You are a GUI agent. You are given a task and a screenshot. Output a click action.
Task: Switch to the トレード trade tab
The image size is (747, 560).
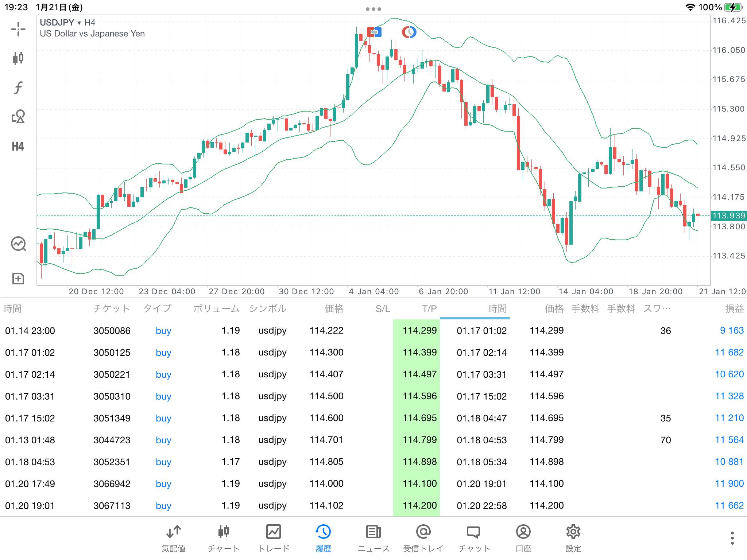coord(274,538)
